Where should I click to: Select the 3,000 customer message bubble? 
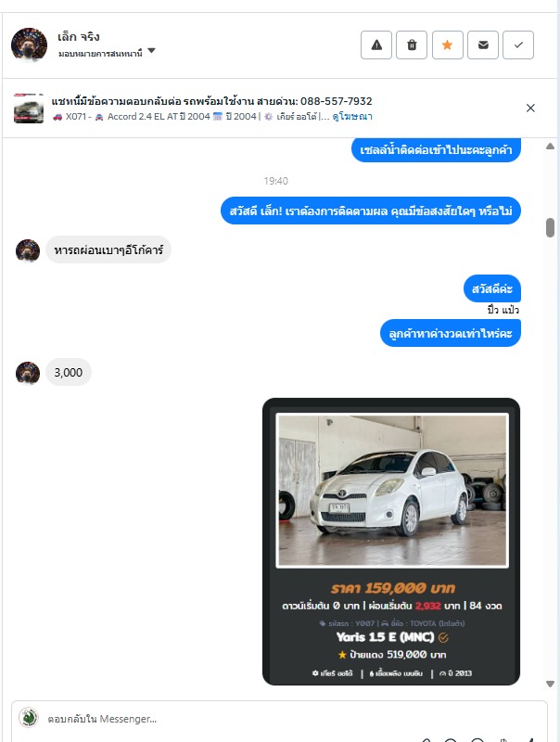[x=69, y=373]
